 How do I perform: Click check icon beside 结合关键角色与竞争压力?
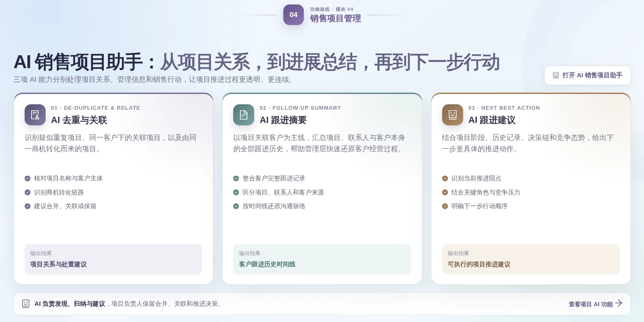click(x=445, y=192)
